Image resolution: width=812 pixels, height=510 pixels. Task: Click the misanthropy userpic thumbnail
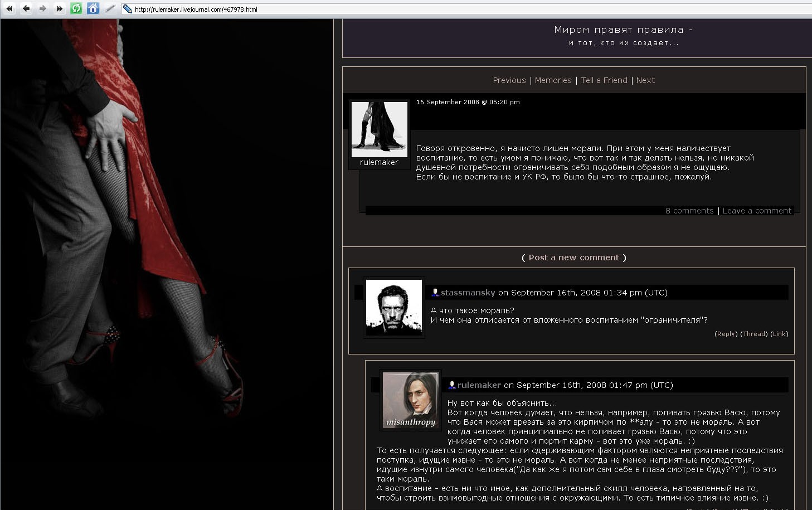(x=410, y=400)
